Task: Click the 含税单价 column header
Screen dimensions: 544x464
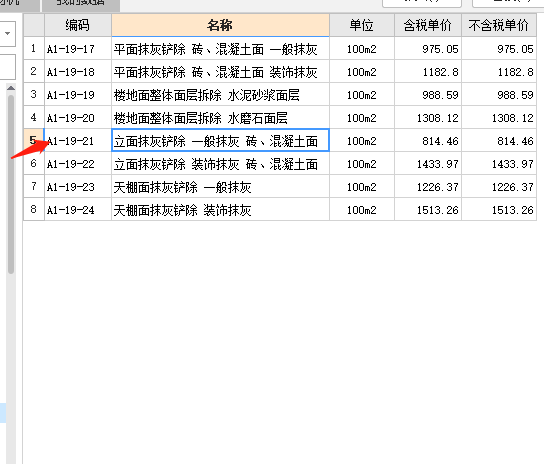Action: (427, 25)
